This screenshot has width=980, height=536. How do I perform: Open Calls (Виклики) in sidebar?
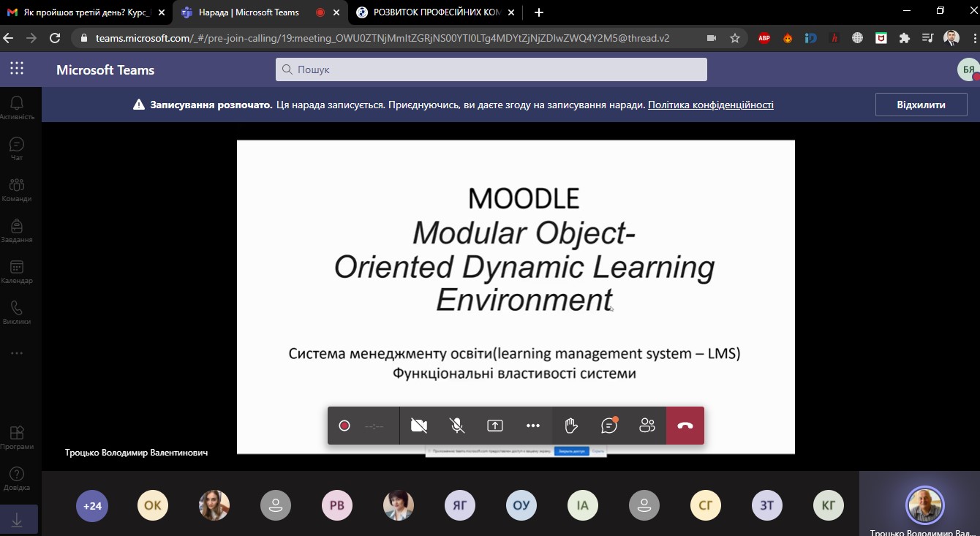pyautogui.click(x=17, y=312)
